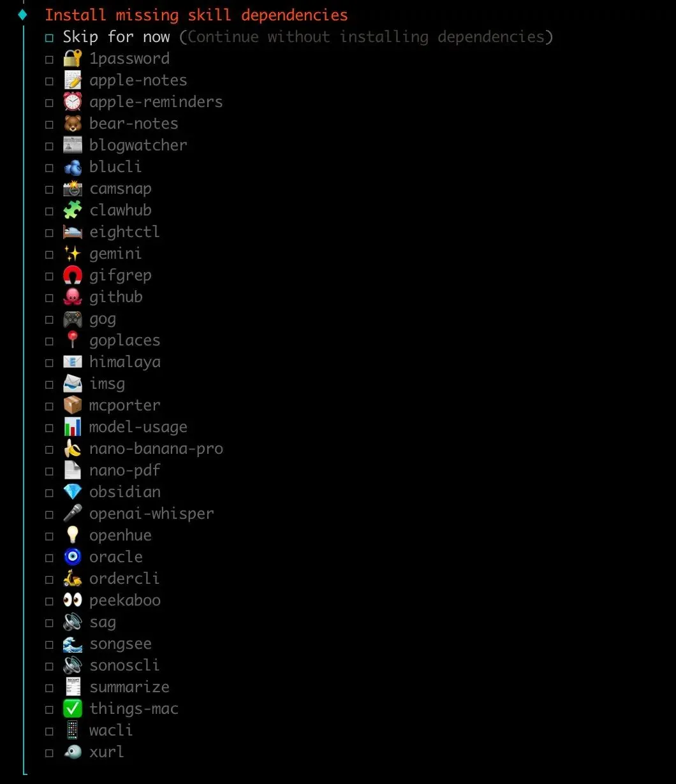Toggle the xurl checkbox
This screenshot has height=784, width=676.
pyautogui.click(x=49, y=753)
